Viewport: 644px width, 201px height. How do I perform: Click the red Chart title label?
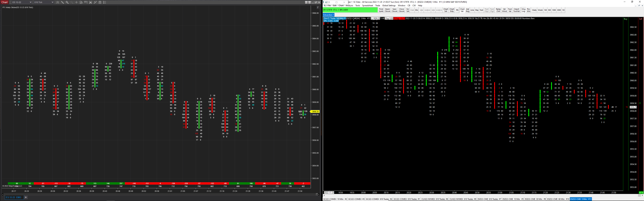[5, 2]
